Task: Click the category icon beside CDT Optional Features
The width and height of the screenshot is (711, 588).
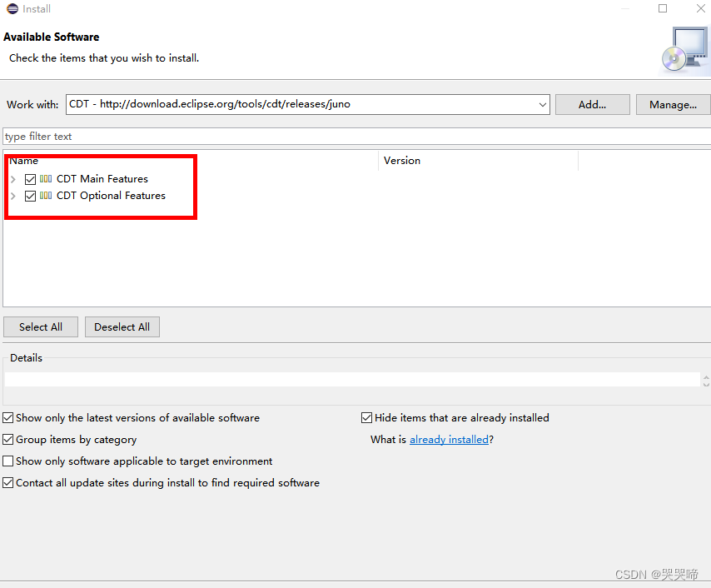Action: (46, 196)
